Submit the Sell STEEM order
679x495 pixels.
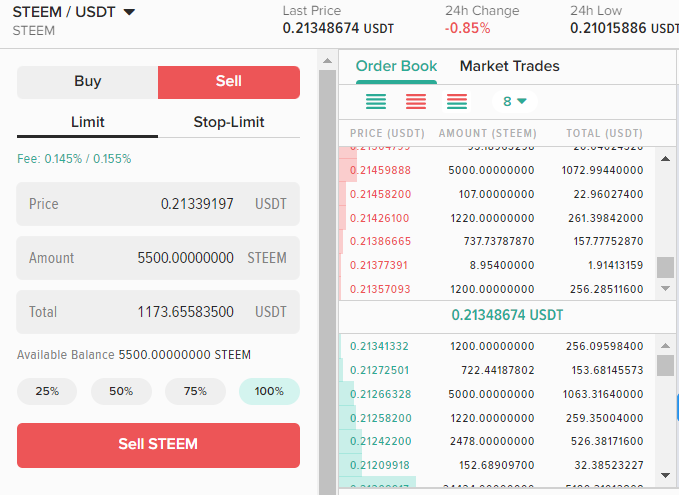click(x=158, y=445)
